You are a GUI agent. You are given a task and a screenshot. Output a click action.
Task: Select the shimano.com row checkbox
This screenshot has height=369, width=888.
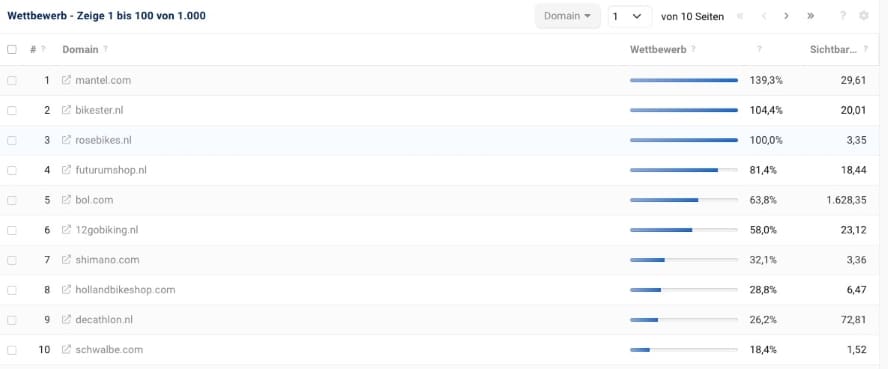click(x=12, y=260)
